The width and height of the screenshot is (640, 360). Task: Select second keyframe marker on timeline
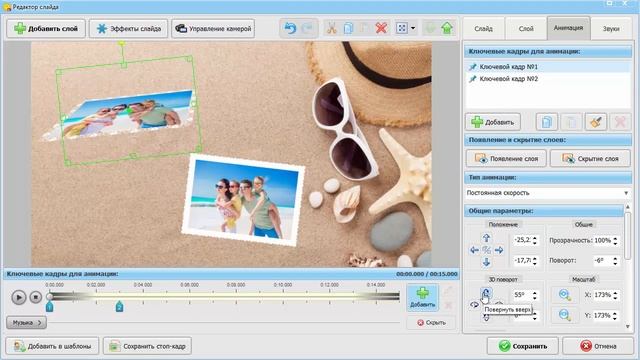[x=119, y=307]
